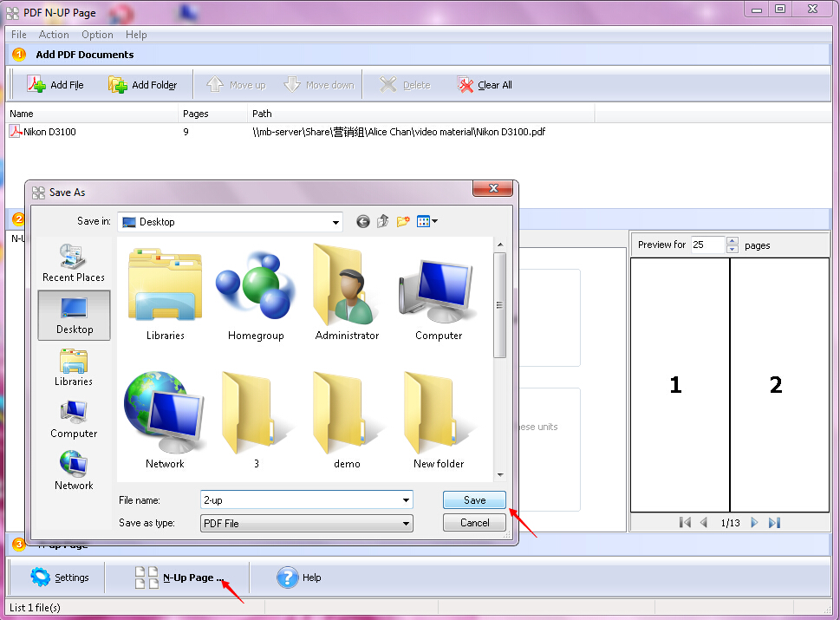The width and height of the screenshot is (840, 620).
Task: Increase the Preview for pages value
Action: pyautogui.click(x=733, y=241)
